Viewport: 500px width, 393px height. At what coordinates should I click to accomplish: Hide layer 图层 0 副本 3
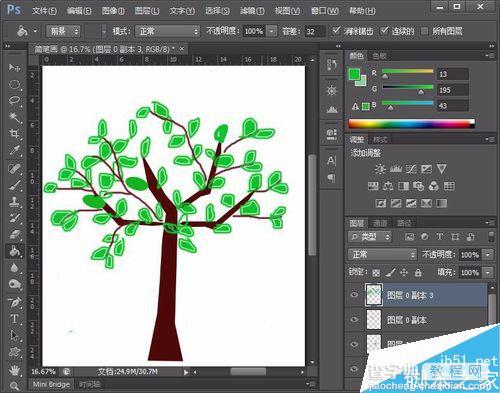click(x=354, y=295)
